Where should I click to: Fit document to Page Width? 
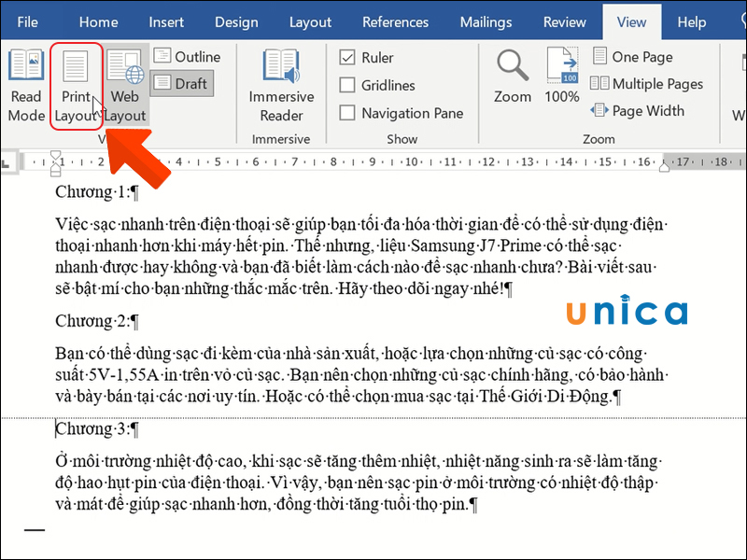(x=641, y=110)
